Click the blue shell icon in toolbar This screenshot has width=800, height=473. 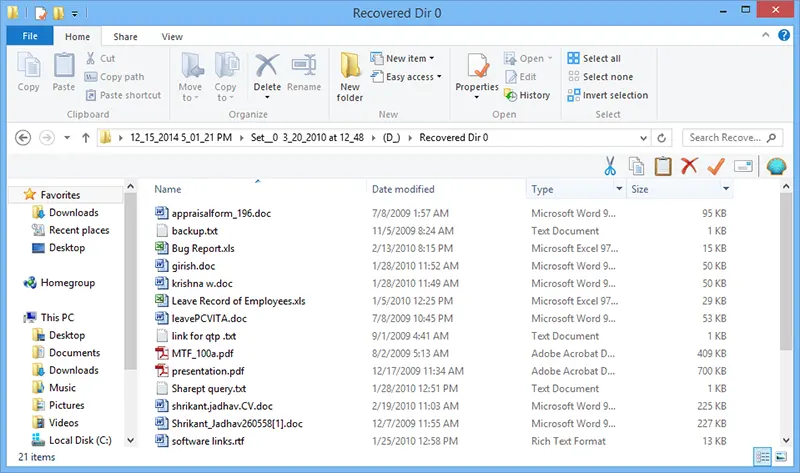pyautogui.click(x=776, y=166)
